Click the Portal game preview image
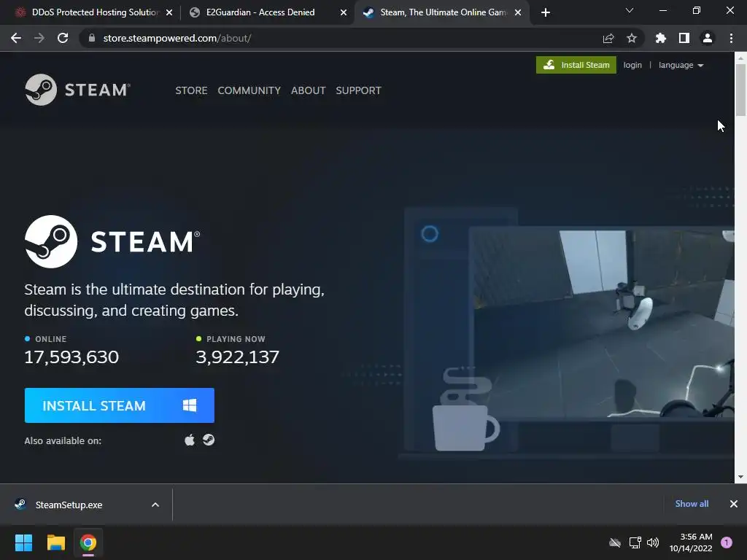This screenshot has height=560, width=747. [x=602, y=324]
